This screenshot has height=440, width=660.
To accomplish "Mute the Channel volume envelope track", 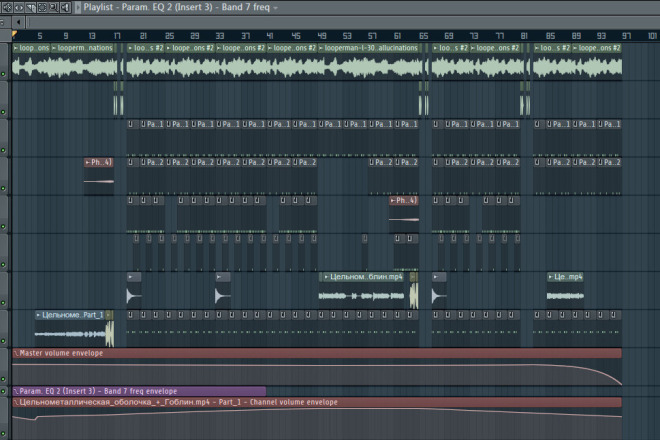I will [x=3, y=433].
